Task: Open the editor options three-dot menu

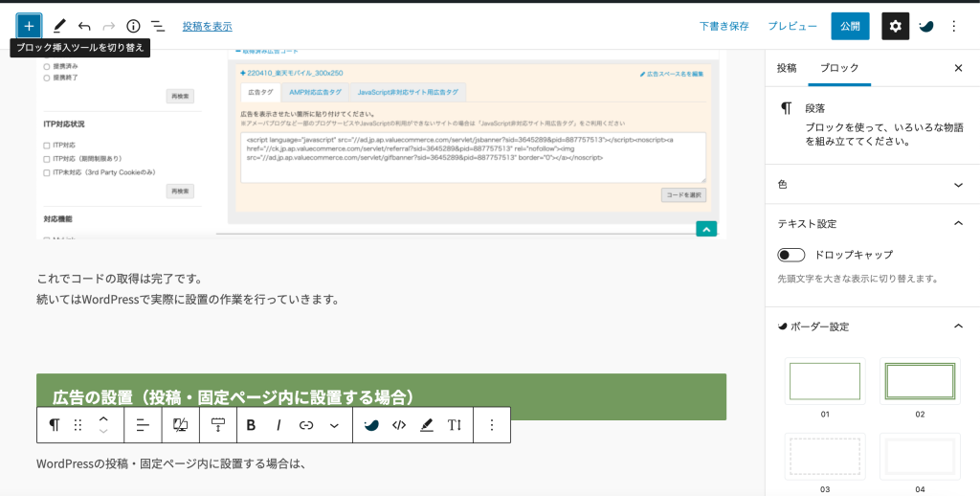Action: coord(954,26)
